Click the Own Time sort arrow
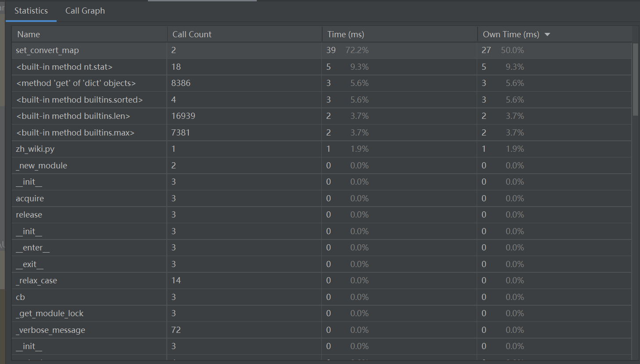640x364 pixels. point(547,35)
